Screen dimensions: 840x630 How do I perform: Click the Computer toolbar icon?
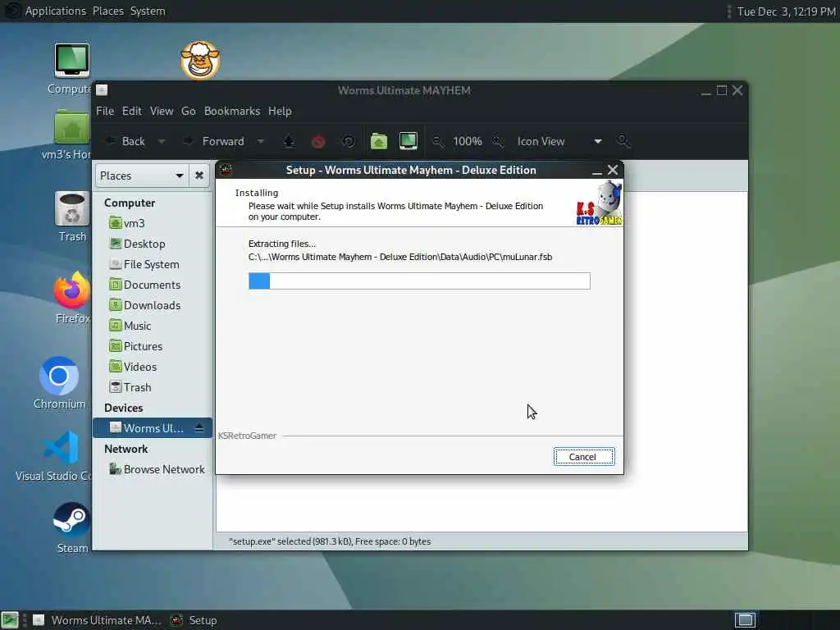[x=409, y=141]
